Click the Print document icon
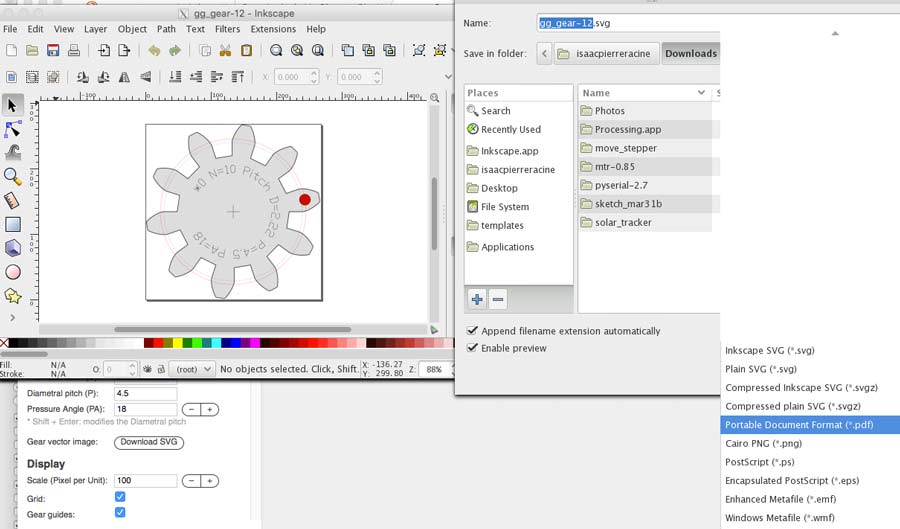The image size is (900, 529). [x=74, y=51]
